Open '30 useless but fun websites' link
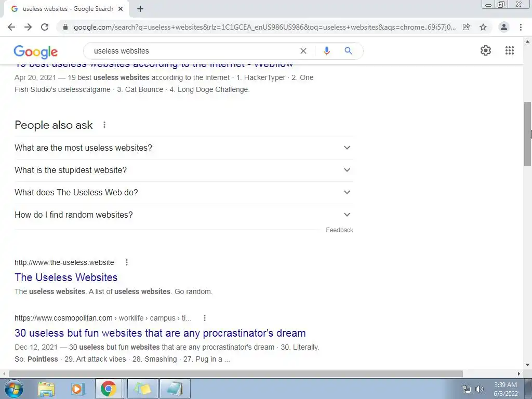This screenshot has width=532, height=399. (160, 333)
